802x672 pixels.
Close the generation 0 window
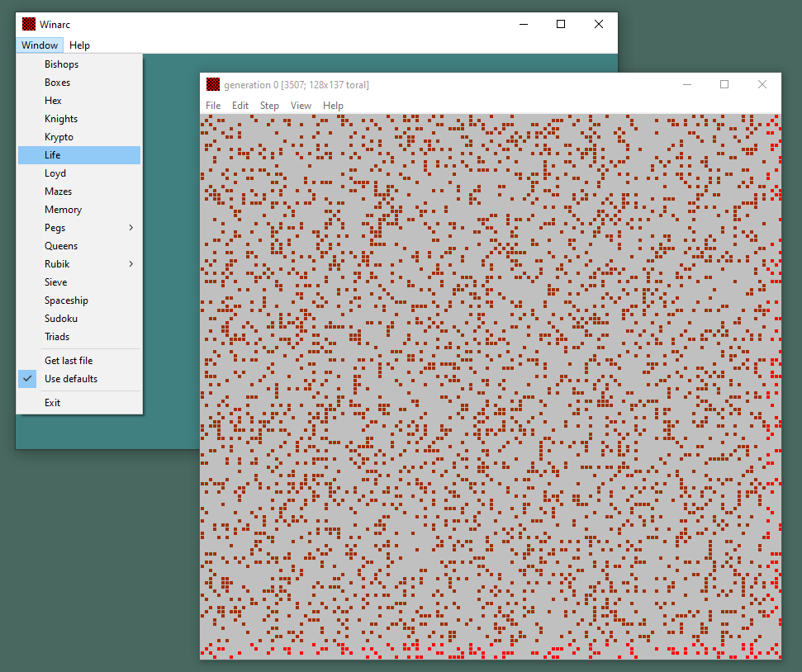762,84
